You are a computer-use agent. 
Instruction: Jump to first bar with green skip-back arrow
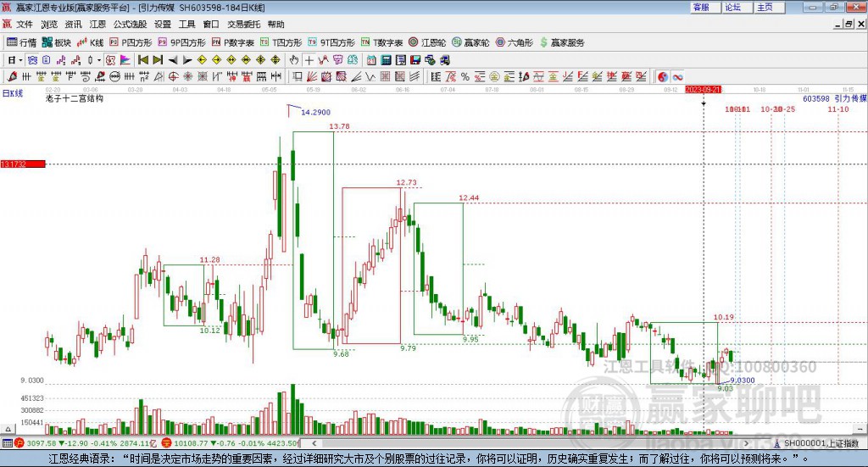[x=142, y=60]
